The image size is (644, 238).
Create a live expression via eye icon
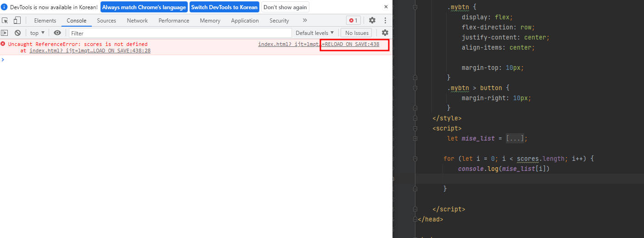tap(57, 33)
